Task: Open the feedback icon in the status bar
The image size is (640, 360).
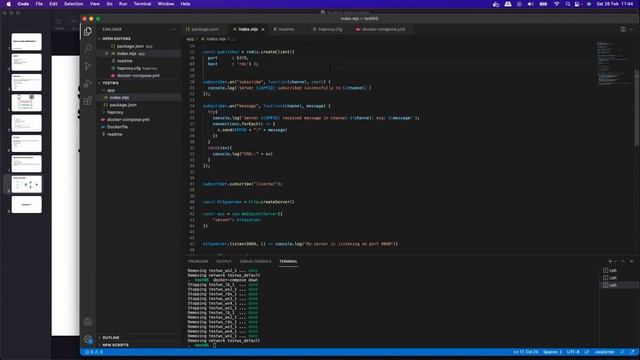Action: 622,352
